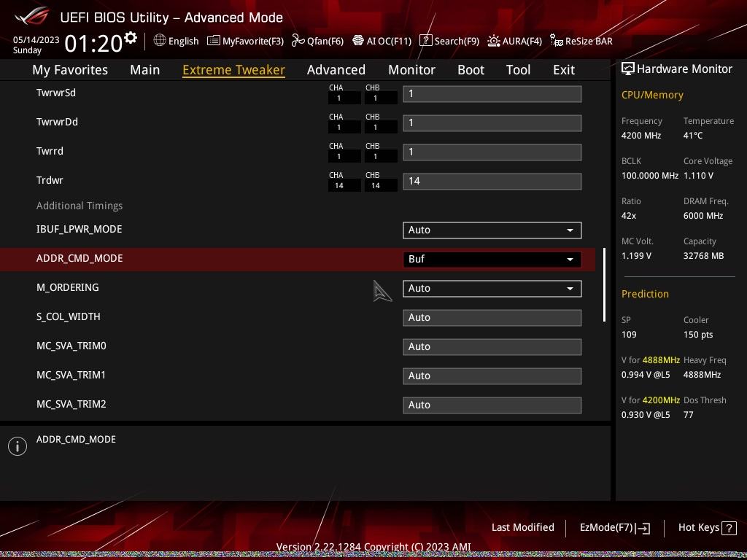
Task: Click the date 05/14/2023 text
Action: (x=36, y=40)
